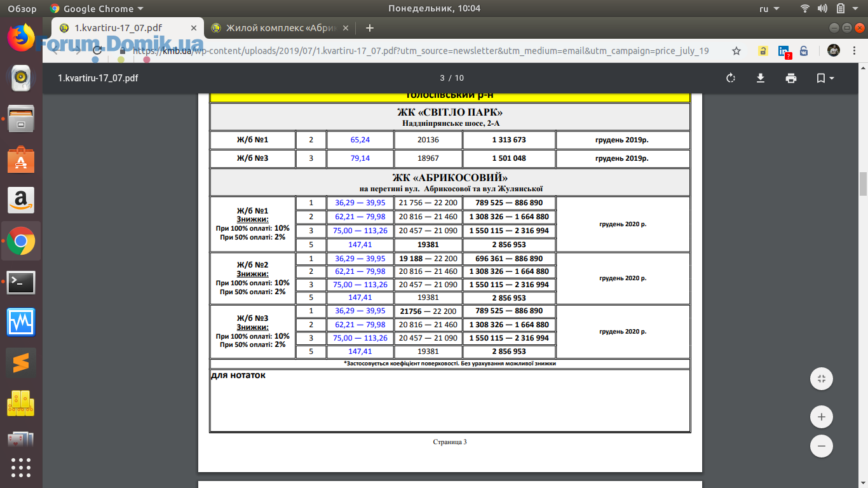The image size is (868, 488).
Task: Open a new Chrome tab
Action: click(x=370, y=28)
